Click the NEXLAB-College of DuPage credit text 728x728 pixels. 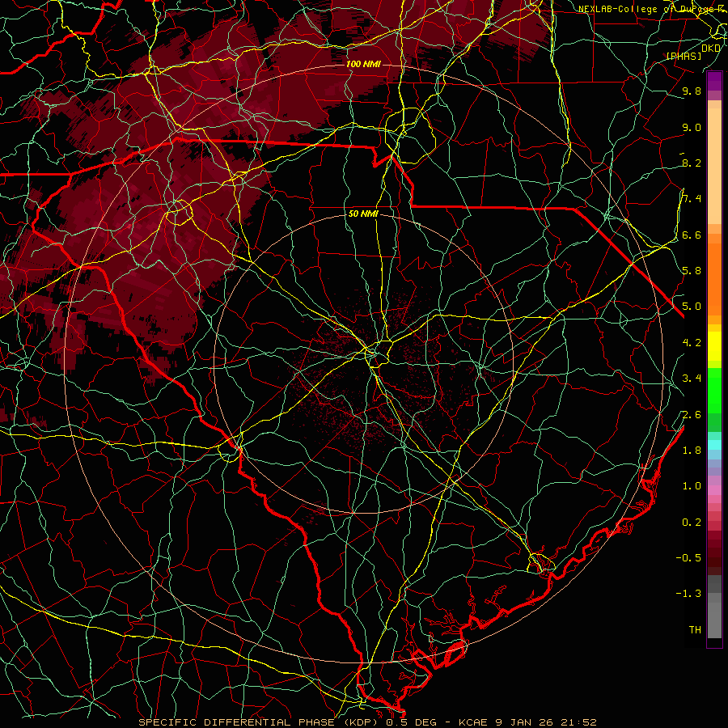pos(652,9)
